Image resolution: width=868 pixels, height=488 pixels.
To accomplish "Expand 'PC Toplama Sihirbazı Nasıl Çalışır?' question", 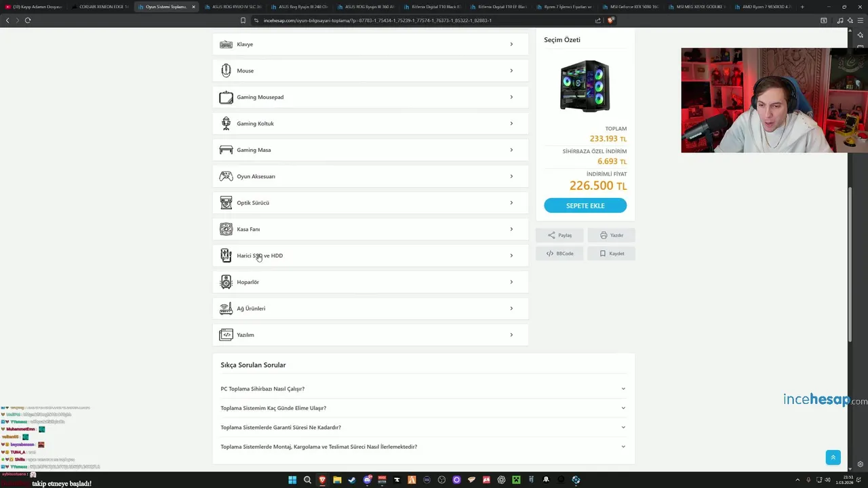I will click(423, 389).
